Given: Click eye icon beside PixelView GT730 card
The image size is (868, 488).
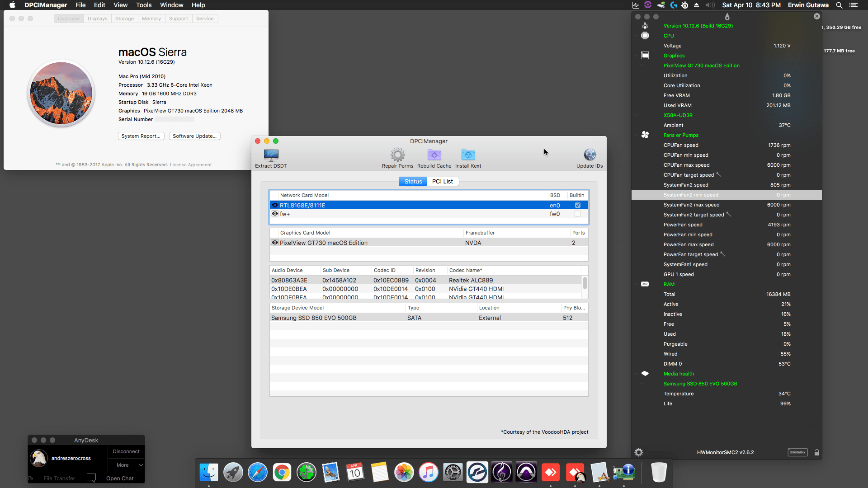Looking at the screenshot, I should click(x=275, y=243).
